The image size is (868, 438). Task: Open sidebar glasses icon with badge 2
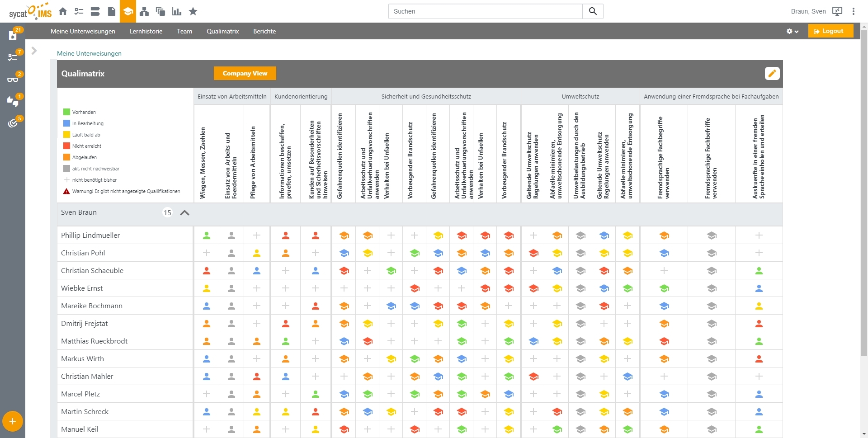click(13, 80)
